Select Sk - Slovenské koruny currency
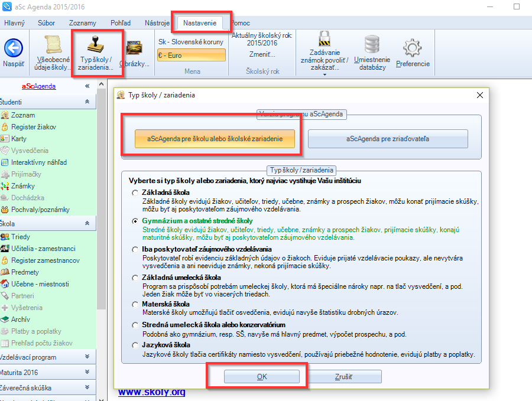The width and height of the screenshot is (532, 401). click(x=191, y=42)
